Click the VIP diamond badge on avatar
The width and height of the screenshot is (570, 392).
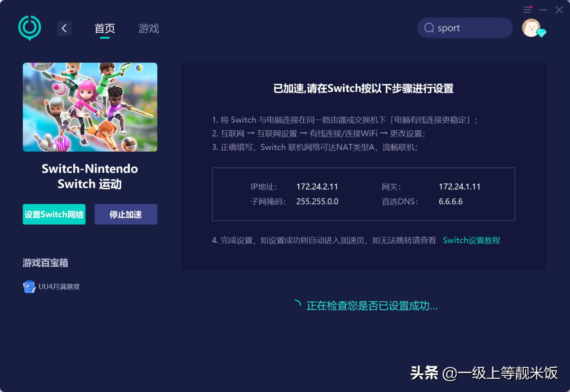click(541, 32)
